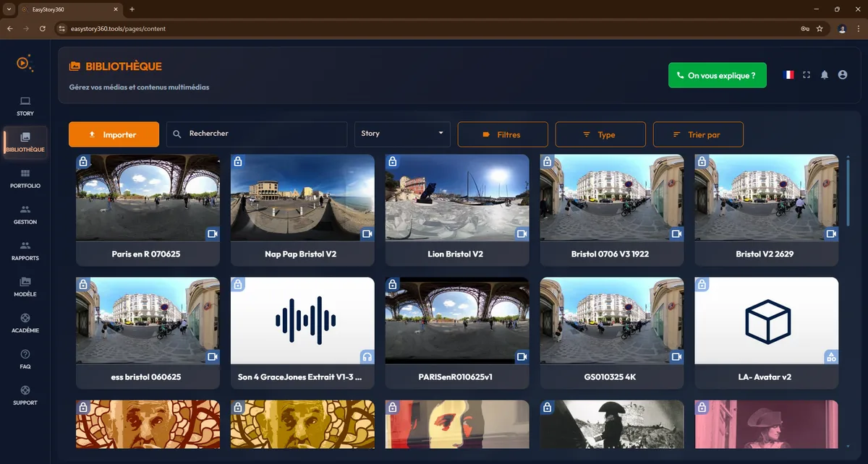868x464 pixels.
Task: Open the browser profile avatar
Action: [842, 29]
